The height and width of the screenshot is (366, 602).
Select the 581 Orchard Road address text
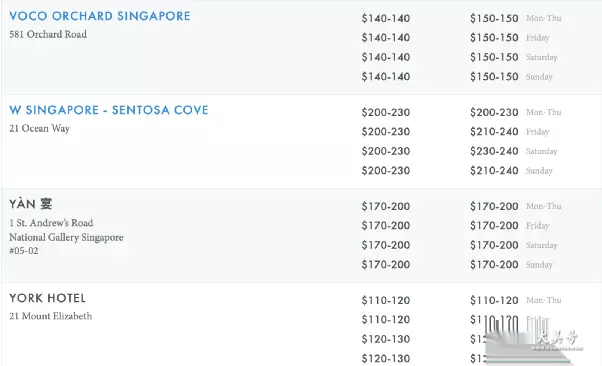click(48, 34)
